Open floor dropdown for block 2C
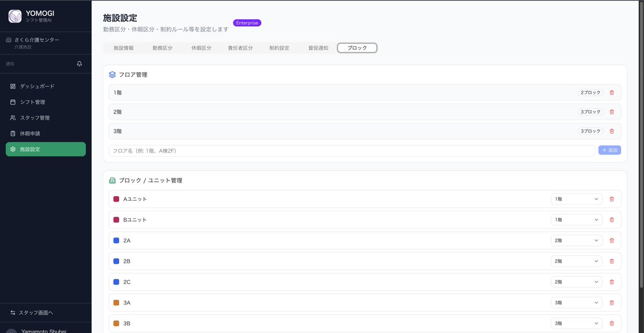 (577, 282)
